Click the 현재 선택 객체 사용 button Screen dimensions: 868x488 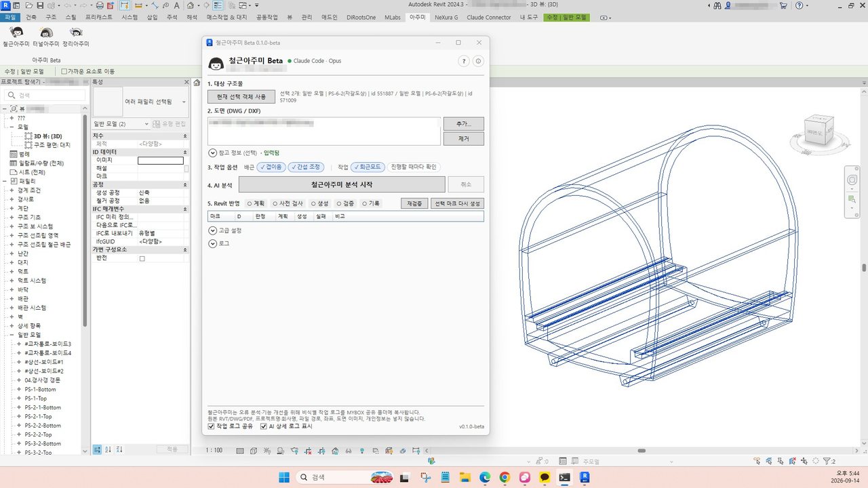241,97
